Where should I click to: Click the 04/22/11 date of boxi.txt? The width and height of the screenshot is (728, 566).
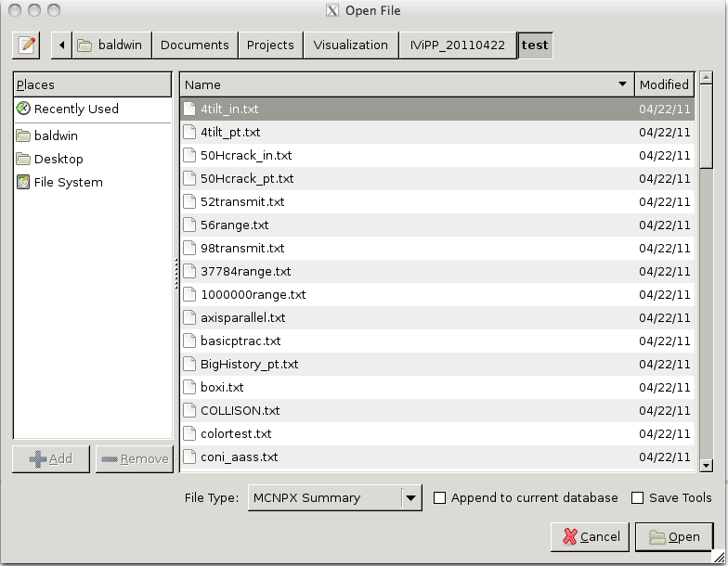[665, 388]
